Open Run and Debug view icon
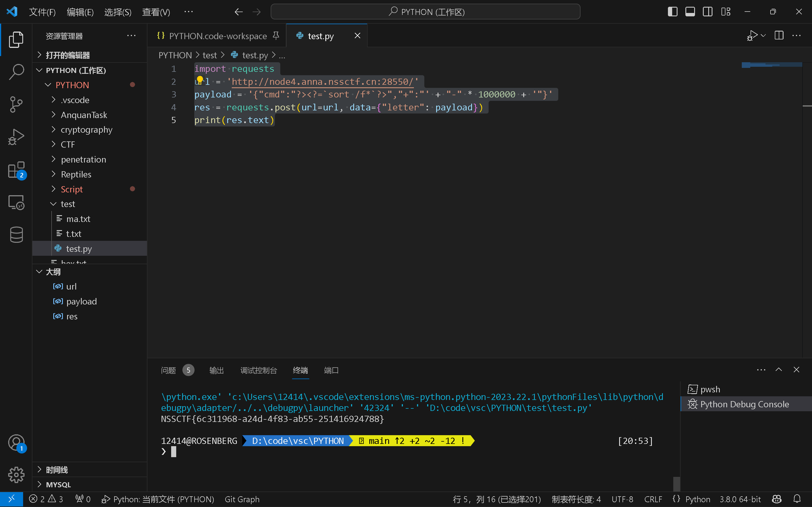The image size is (812, 507). (16, 137)
